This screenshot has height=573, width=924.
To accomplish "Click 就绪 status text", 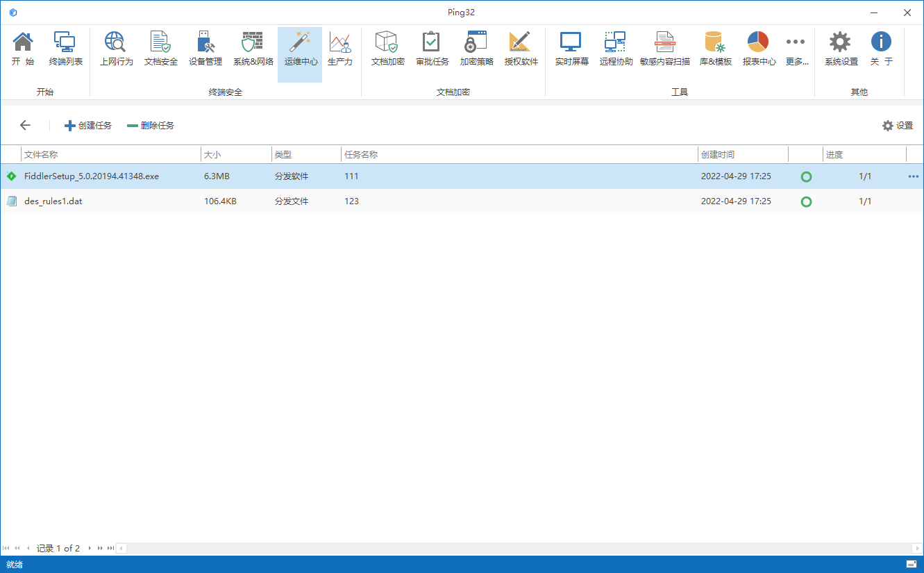I will [x=14, y=565].
